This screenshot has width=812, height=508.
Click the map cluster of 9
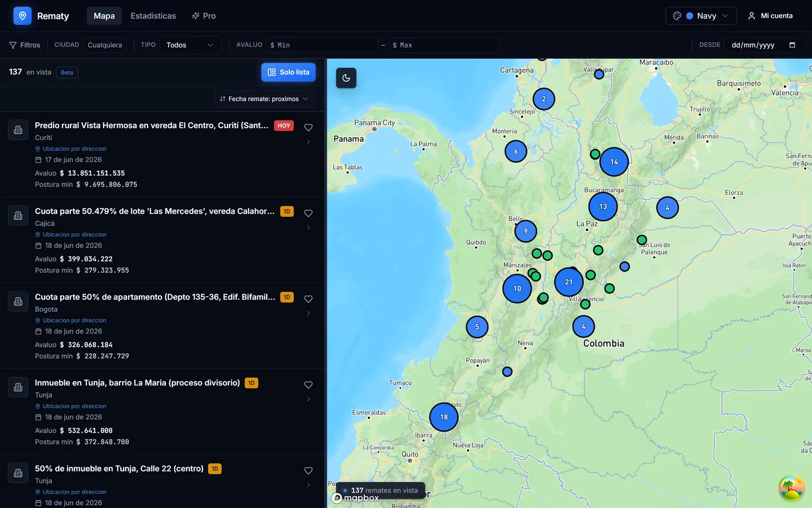[526, 231]
